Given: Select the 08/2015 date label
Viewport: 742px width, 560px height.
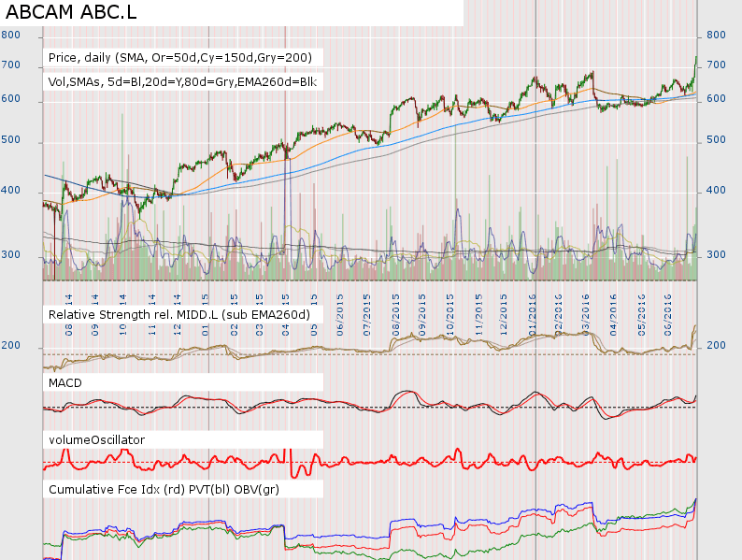Looking at the screenshot, I should tap(395, 315).
